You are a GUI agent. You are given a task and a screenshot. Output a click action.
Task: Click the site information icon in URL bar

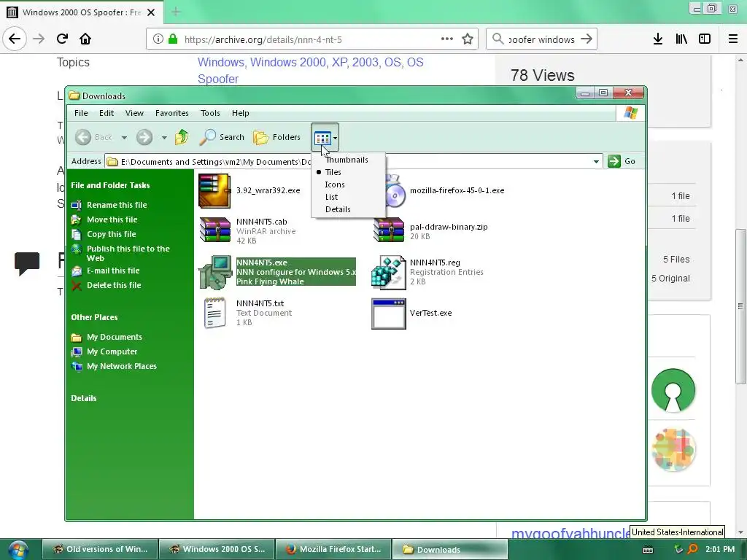tap(158, 39)
